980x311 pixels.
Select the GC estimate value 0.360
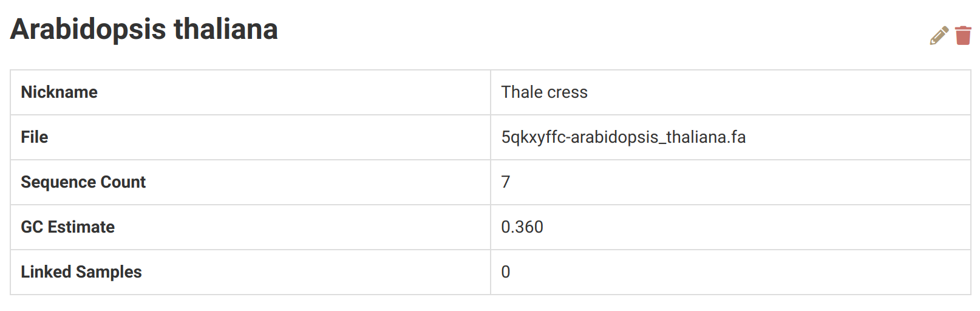[522, 227]
